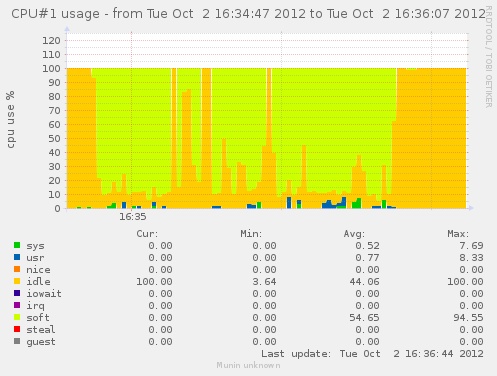Click the Last update timestamp text
The image size is (497, 376).
[372, 354]
